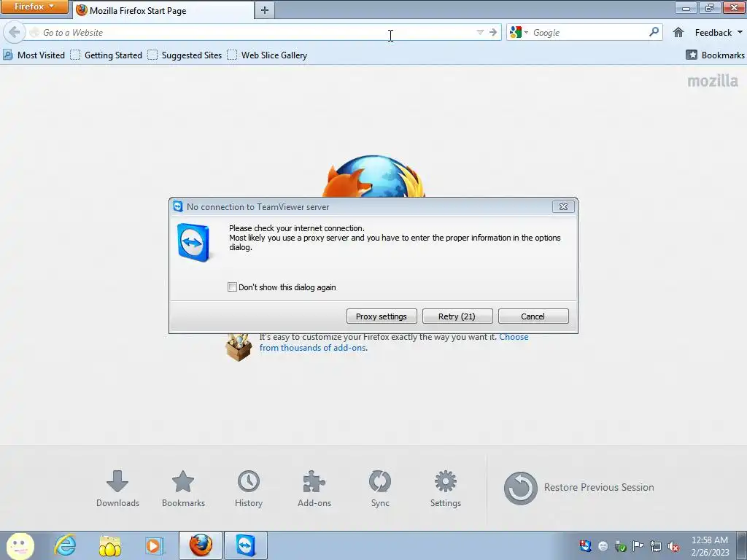747x560 pixels.
Task: Open the Google search engine selector
Action: pos(519,32)
